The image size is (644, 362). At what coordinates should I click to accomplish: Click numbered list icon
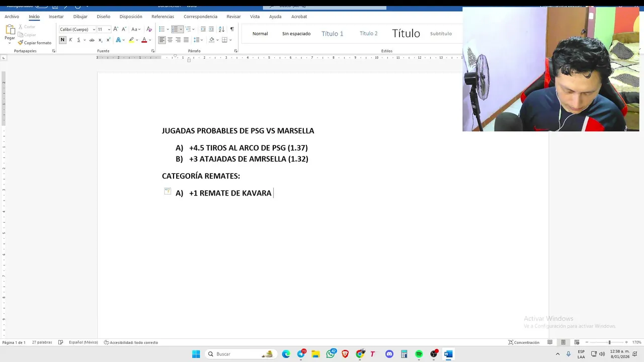(175, 29)
